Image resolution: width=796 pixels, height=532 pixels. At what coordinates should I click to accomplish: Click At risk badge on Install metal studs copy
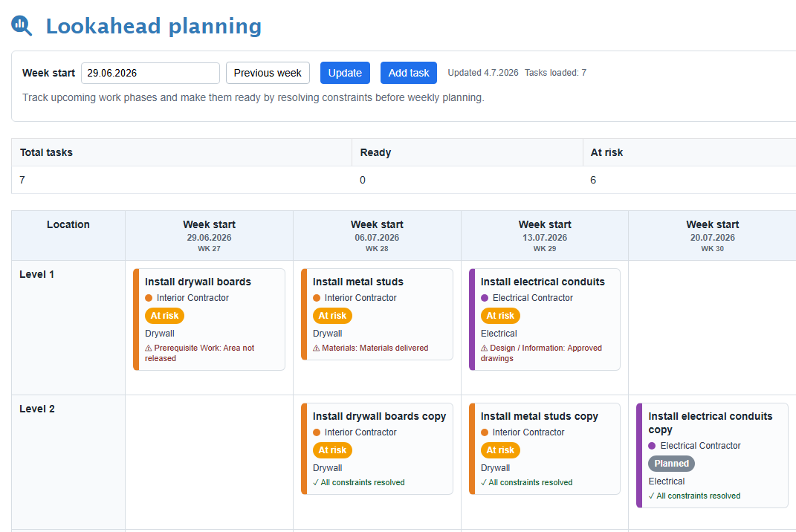(500, 450)
